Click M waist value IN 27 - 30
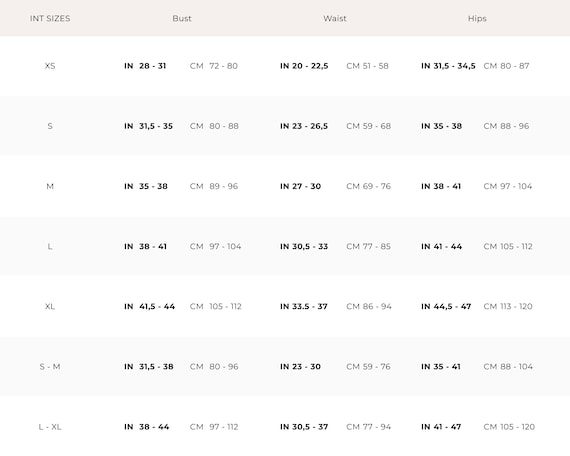The image size is (570, 456). 301,186
